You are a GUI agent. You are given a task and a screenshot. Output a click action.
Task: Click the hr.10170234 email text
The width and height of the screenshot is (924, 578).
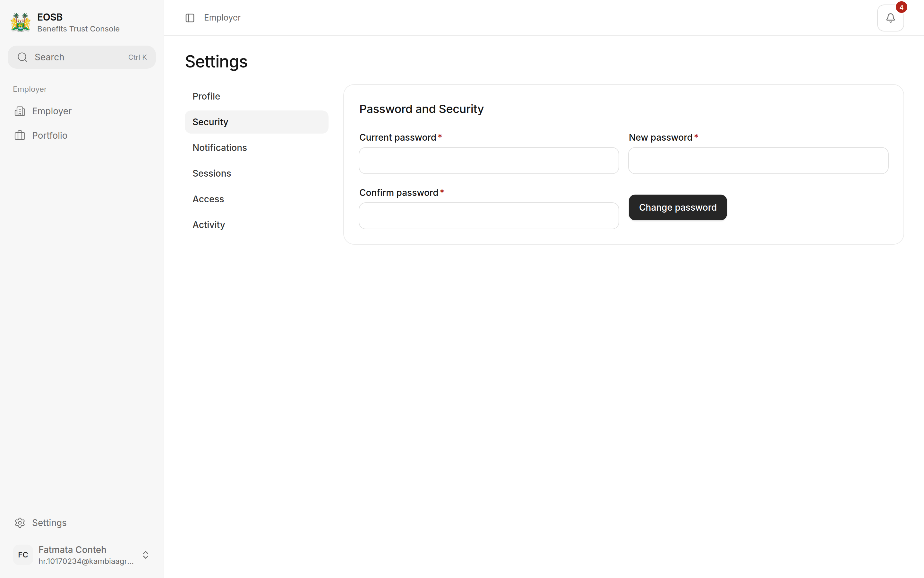[x=86, y=561]
